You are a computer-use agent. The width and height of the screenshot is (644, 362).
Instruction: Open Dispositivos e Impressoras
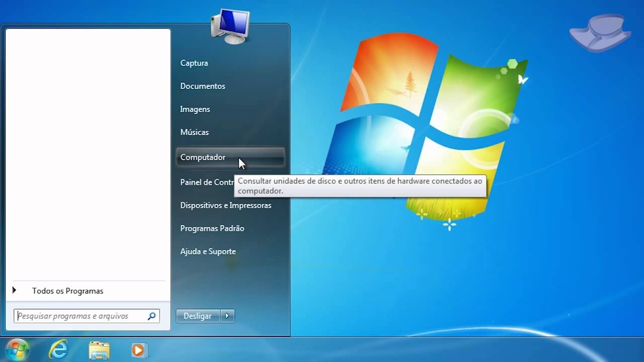(226, 205)
